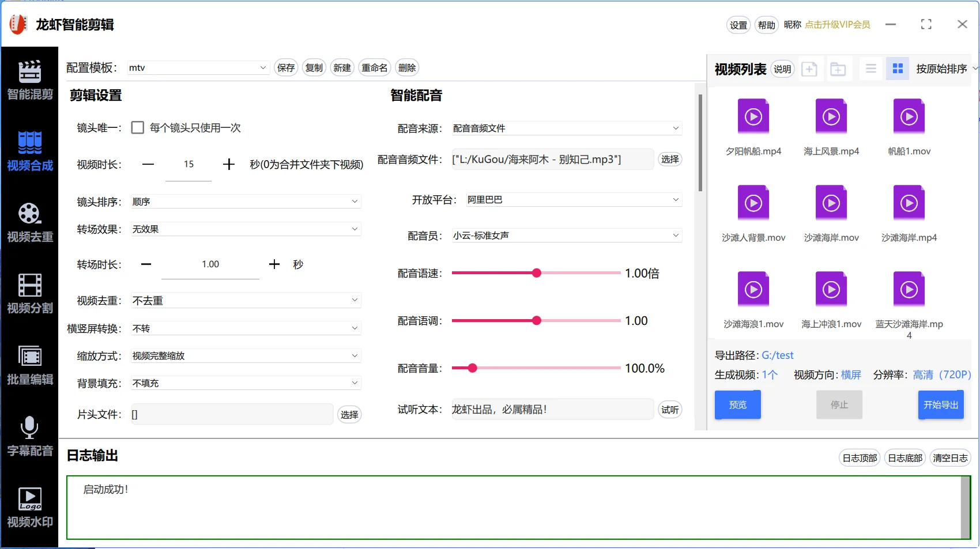
Task: Increase 转场时长 with the plus button
Action: pos(274,264)
